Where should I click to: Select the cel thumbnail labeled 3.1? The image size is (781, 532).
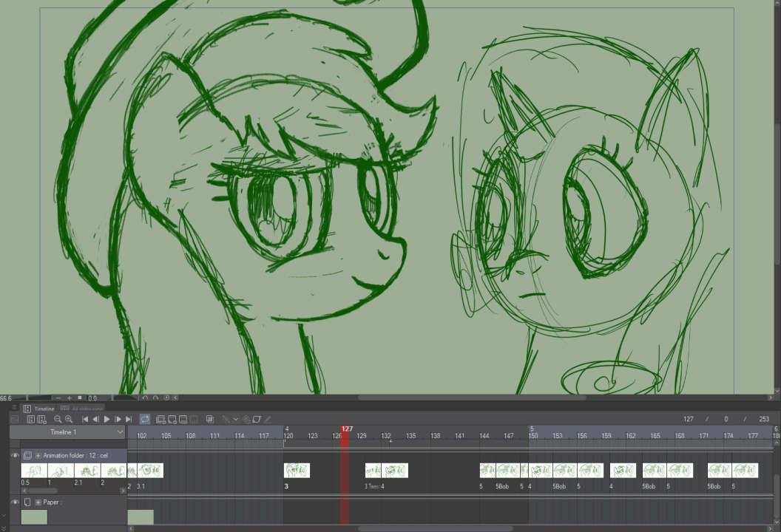coord(150,470)
